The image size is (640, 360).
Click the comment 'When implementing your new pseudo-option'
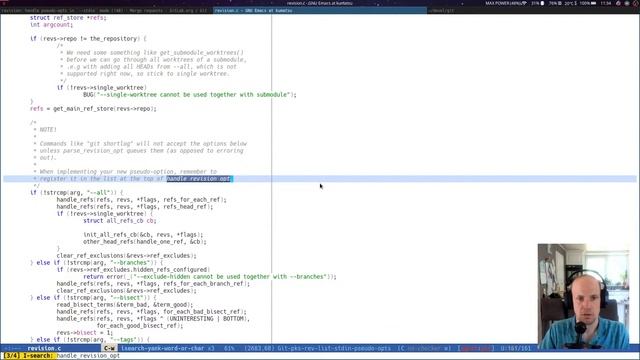tap(125, 171)
